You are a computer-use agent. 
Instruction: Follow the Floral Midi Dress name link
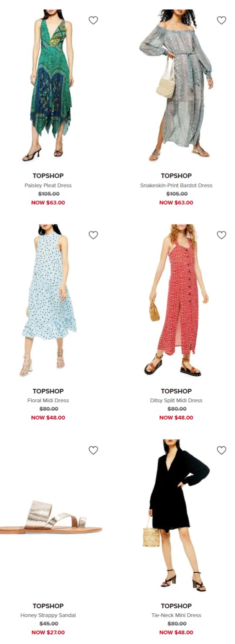pos(48,401)
